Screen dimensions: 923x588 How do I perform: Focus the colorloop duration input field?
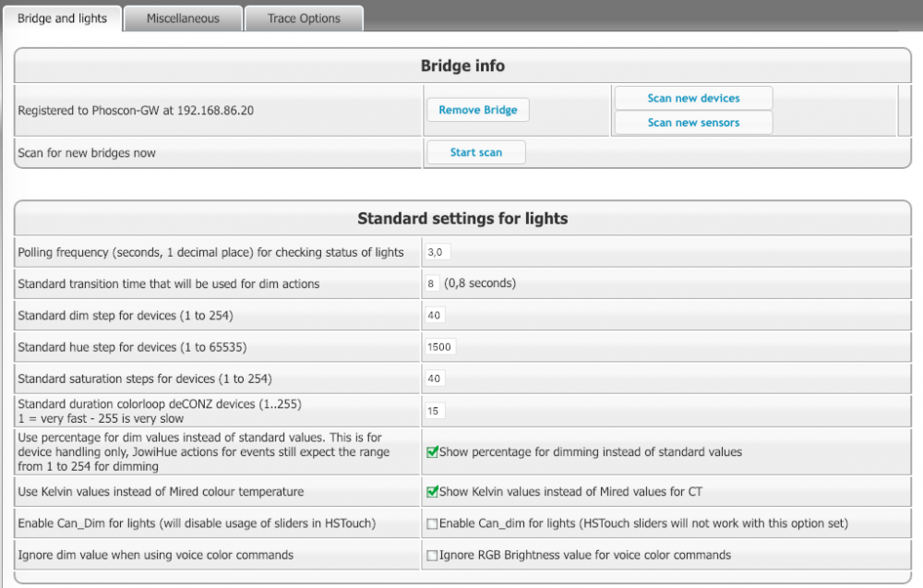434,411
